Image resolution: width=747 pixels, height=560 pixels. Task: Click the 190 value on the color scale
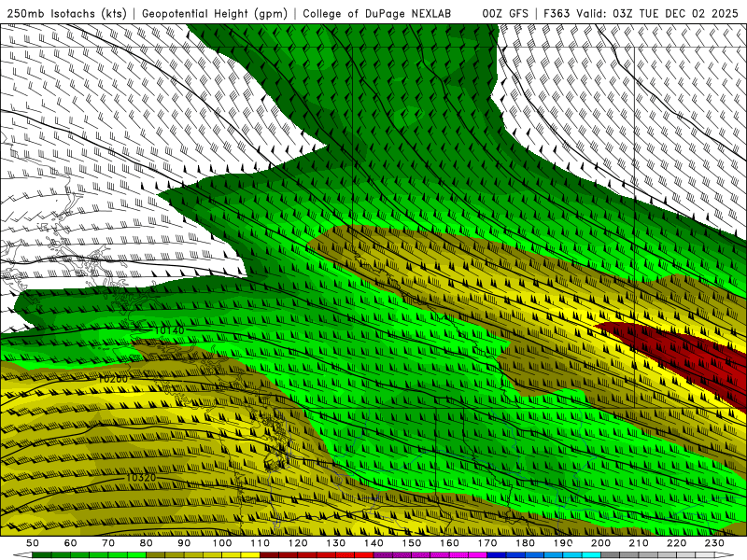tap(563, 543)
